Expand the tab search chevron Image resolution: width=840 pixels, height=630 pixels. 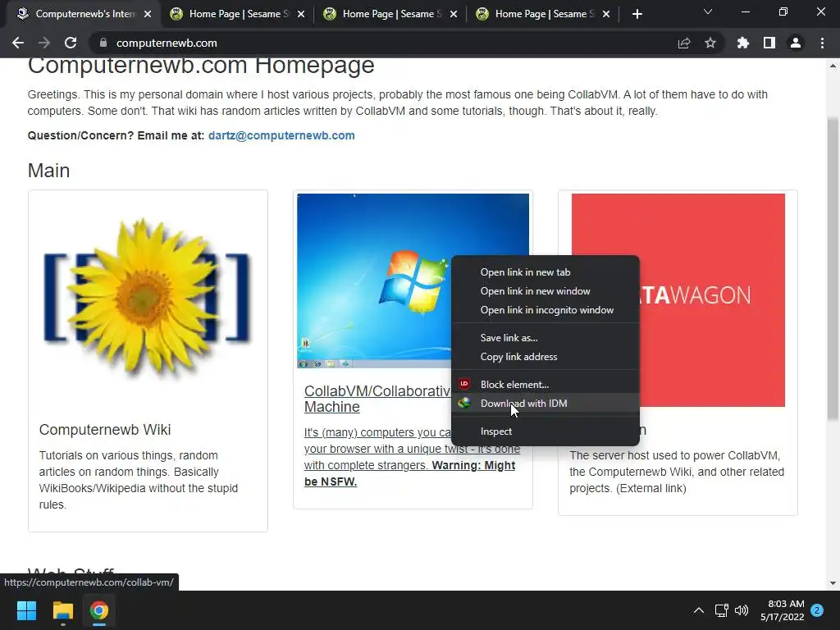708,11
